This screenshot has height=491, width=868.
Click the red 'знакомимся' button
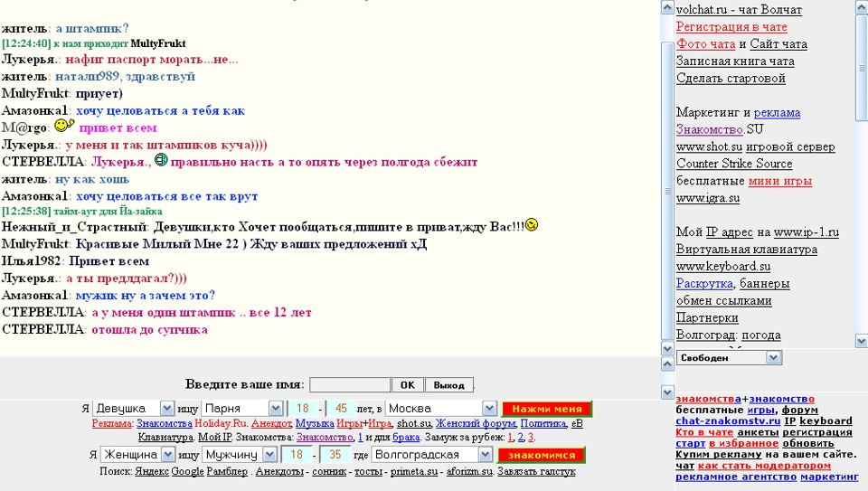coord(541,455)
